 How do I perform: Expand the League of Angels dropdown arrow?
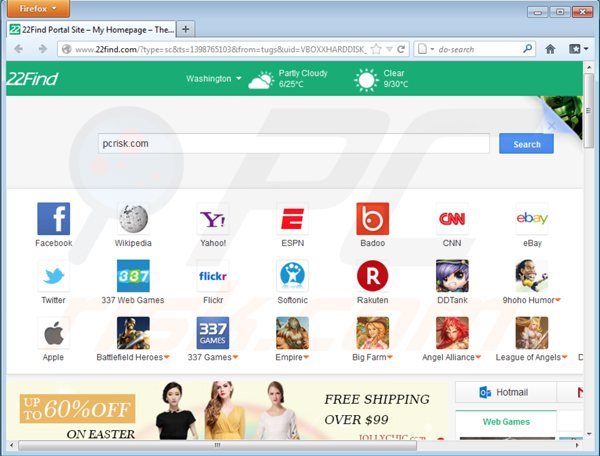click(x=564, y=357)
